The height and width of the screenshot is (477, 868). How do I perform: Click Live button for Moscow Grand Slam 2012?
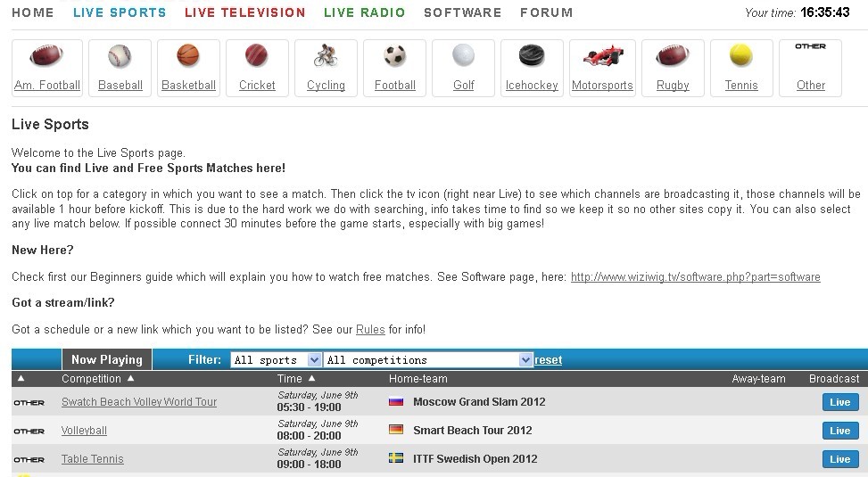click(x=840, y=402)
